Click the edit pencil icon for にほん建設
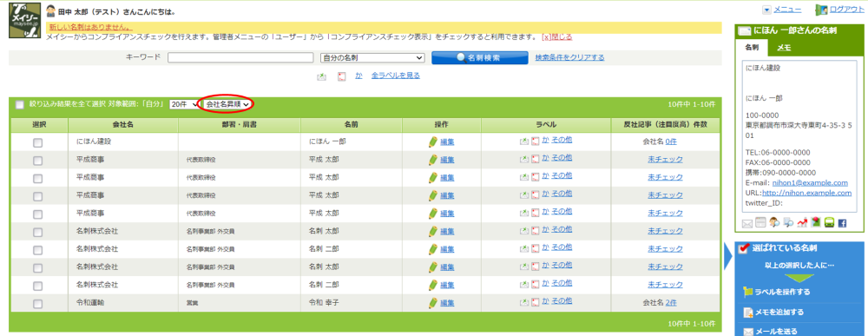This screenshot has height=336, width=868. point(433,142)
